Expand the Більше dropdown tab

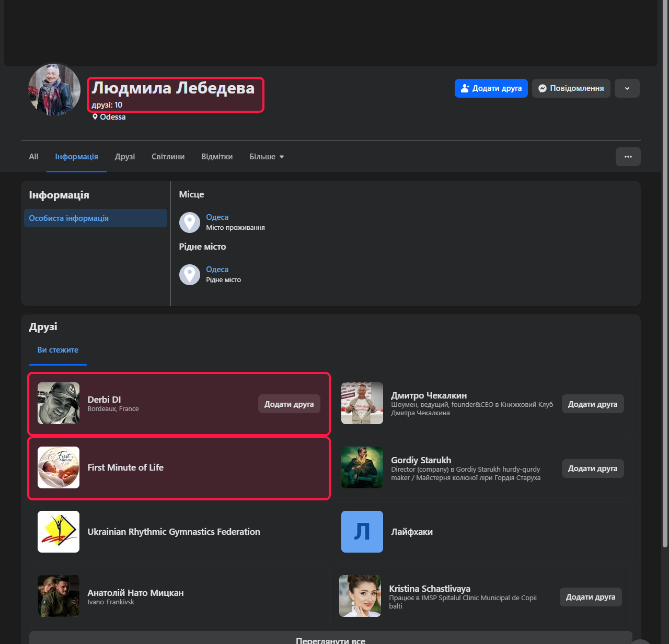267,157
